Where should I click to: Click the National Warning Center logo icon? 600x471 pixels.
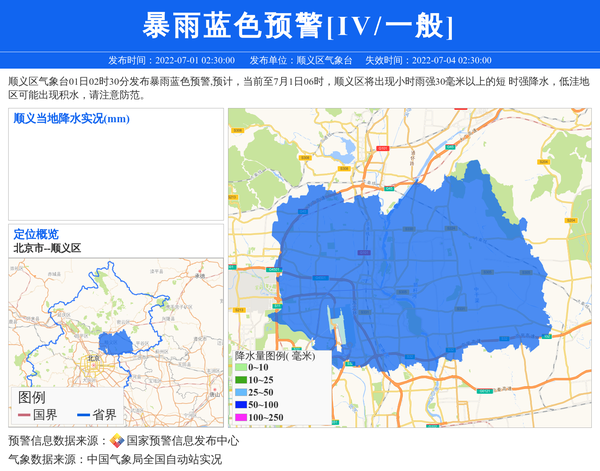click(x=117, y=441)
